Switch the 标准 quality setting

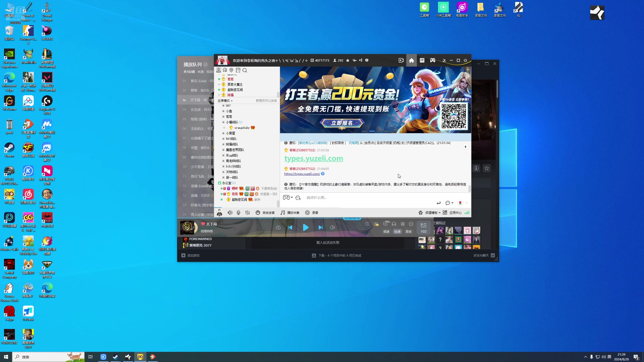[397, 232]
